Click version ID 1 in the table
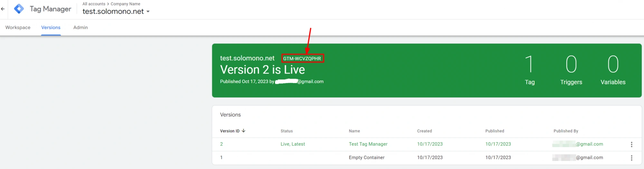The image size is (644, 169). click(222, 158)
